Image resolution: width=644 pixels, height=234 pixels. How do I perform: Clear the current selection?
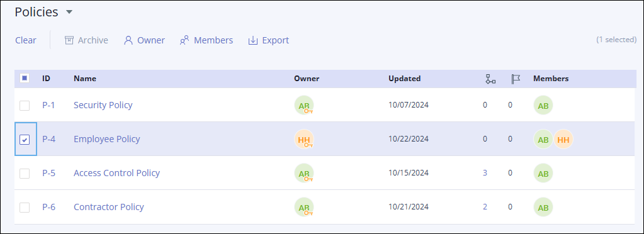click(x=26, y=40)
